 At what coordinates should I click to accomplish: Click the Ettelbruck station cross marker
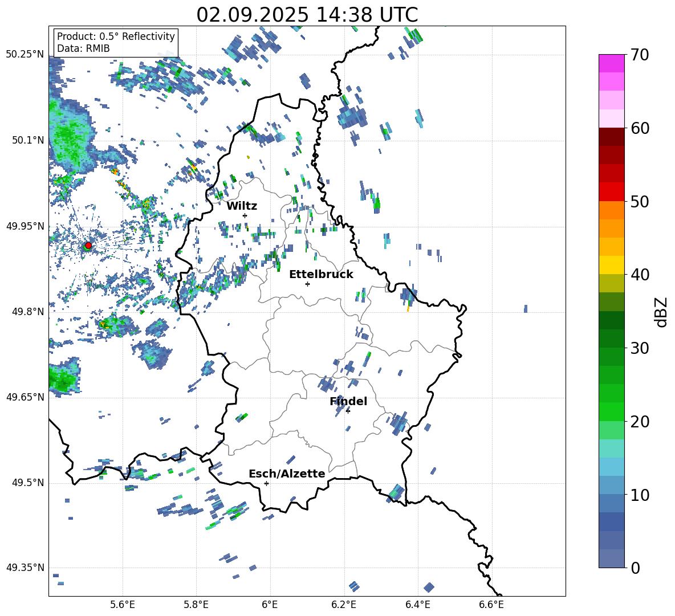(x=307, y=284)
